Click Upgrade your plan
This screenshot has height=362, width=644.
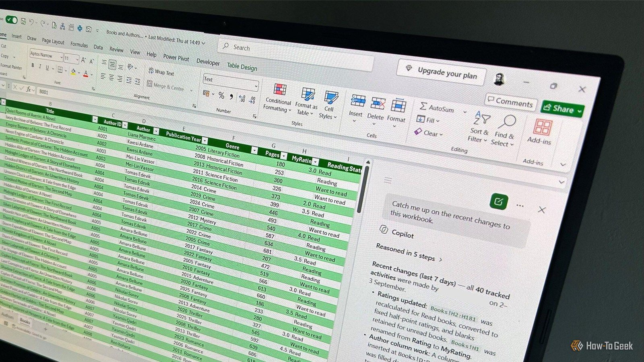click(442, 73)
